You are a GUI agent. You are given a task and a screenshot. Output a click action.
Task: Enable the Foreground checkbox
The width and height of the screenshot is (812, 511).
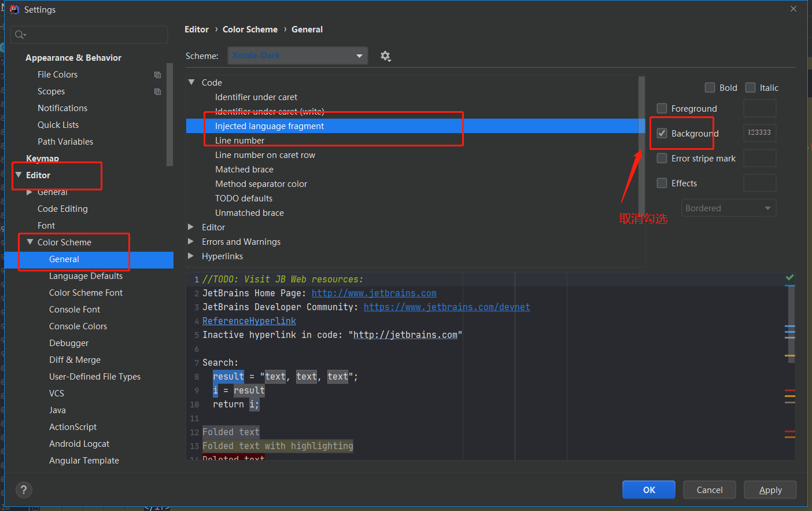662,108
